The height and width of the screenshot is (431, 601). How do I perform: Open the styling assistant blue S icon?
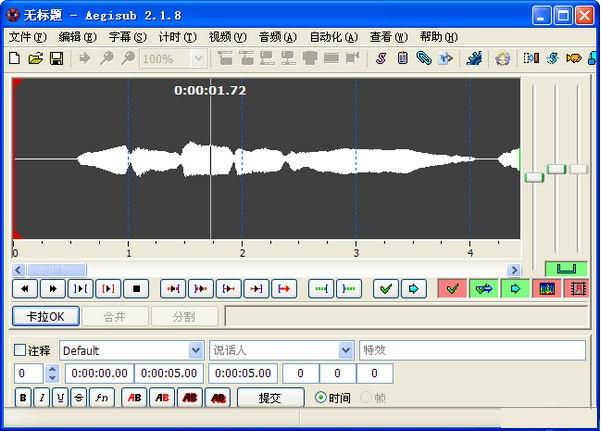[x=552, y=59]
